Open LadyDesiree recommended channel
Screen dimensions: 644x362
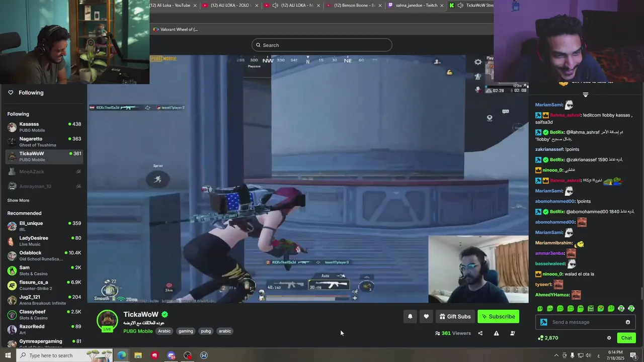click(x=44, y=241)
